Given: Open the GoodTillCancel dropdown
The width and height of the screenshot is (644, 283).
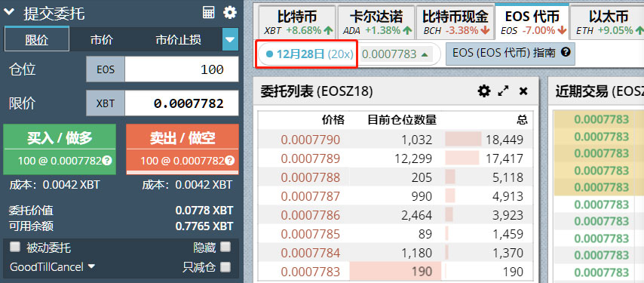Looking at the screenshot, I should [53, 267].
